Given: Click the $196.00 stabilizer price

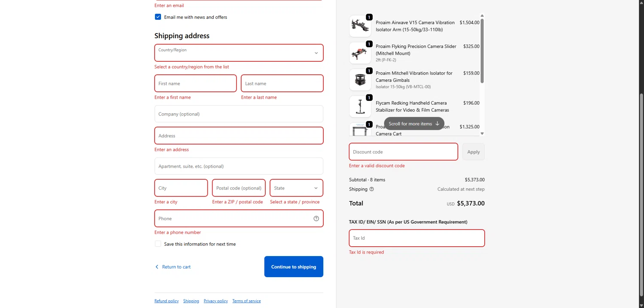Looking at the screenshot, I should coord(471,103).
